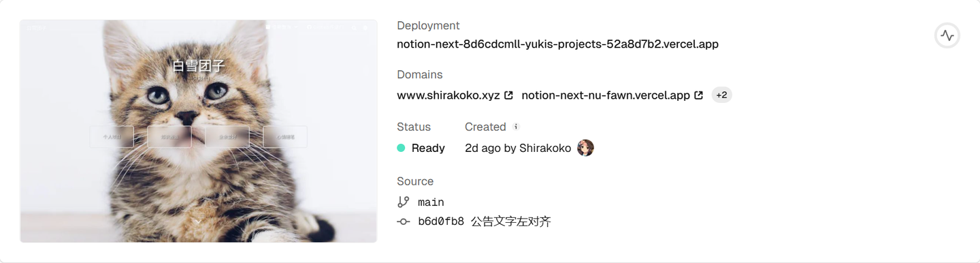Open the notion-next-nu-fawn.vercel.app domain
Viewport: 980px width, 263px height.
(606, 95)
